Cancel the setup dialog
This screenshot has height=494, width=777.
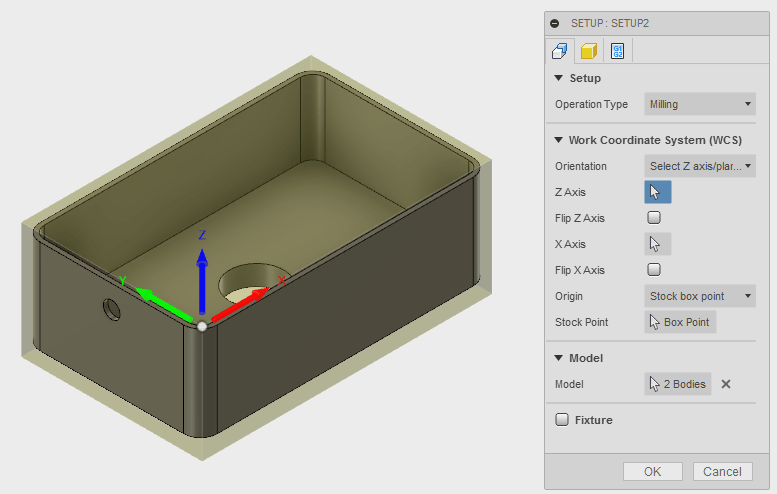pos(722,471)
